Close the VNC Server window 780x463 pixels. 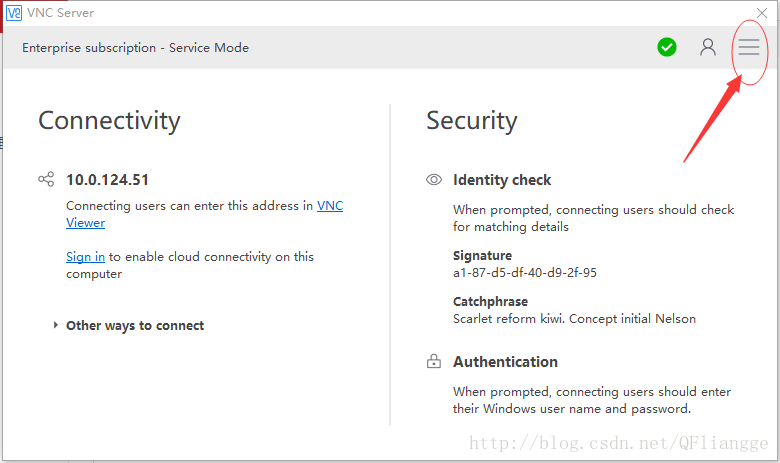click(x=762, y=13)
